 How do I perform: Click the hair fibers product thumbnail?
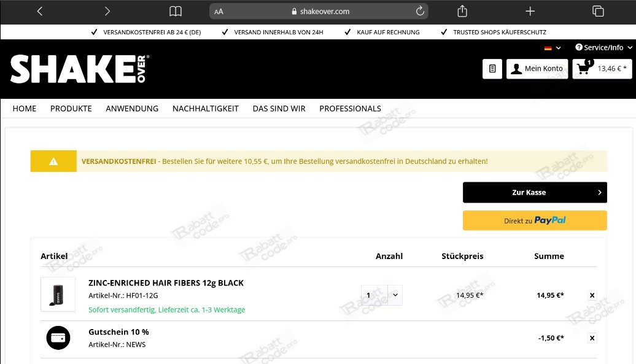tap(58, 294)
